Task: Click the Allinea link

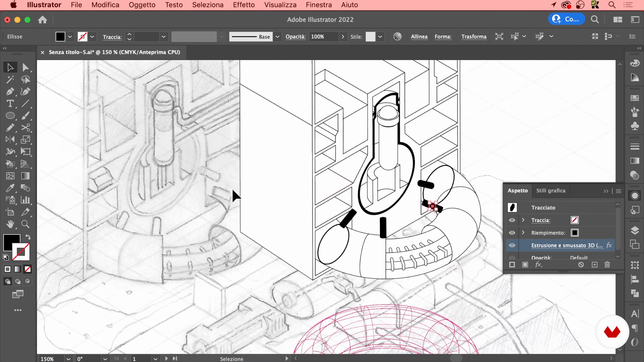Action: 419,37
